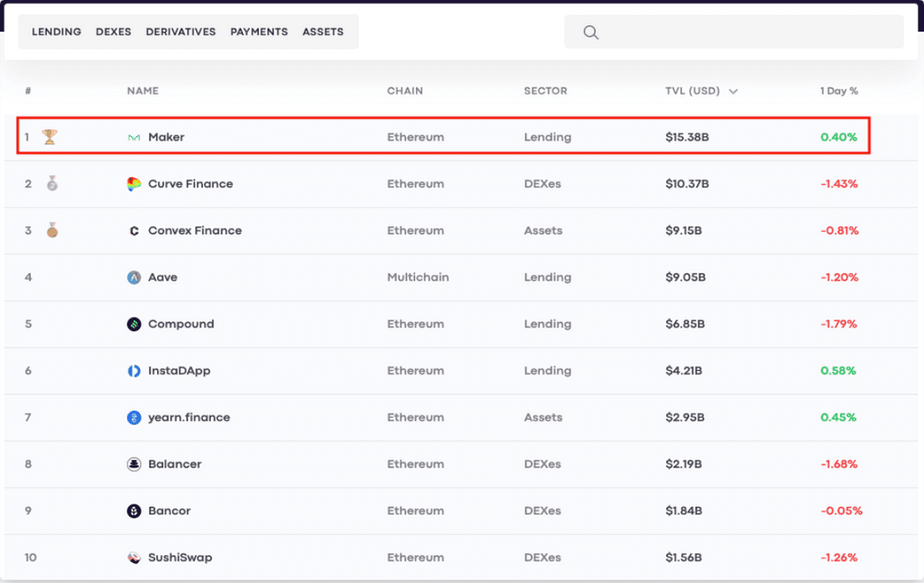Click the InstaDApp logo icon
924x583 pixels.
point(134,371)
